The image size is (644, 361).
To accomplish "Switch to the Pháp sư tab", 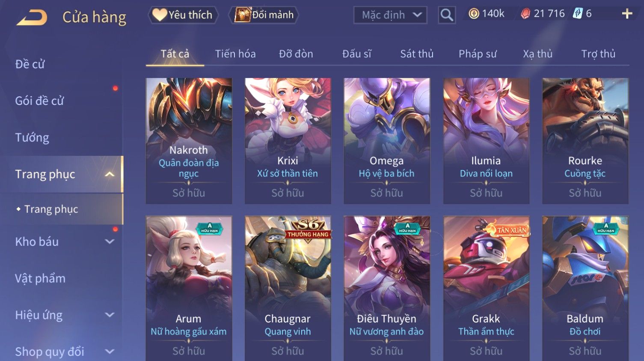I will 478,54.
